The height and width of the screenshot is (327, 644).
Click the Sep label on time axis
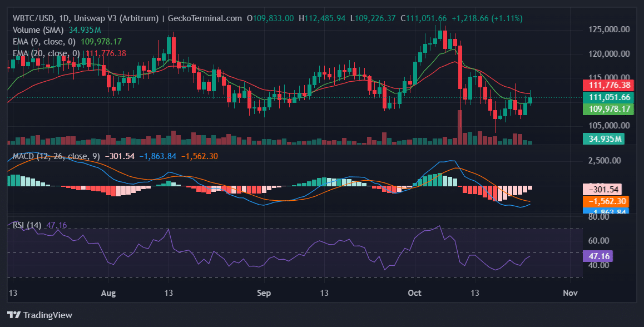(265, 293)
